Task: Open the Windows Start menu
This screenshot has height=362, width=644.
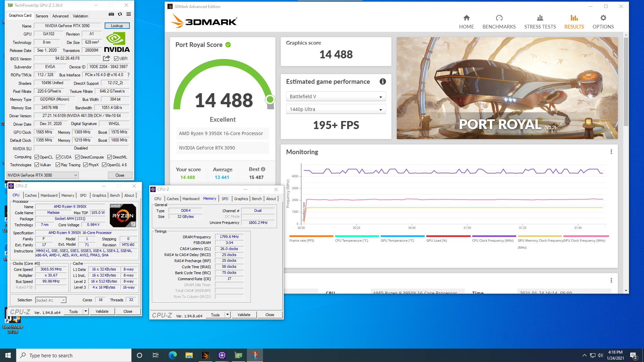Action: [8, 355]
